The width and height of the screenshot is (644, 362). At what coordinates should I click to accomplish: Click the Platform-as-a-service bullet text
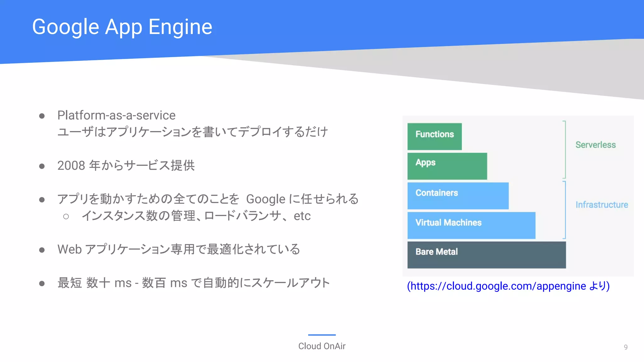click(x=116, y=115)
